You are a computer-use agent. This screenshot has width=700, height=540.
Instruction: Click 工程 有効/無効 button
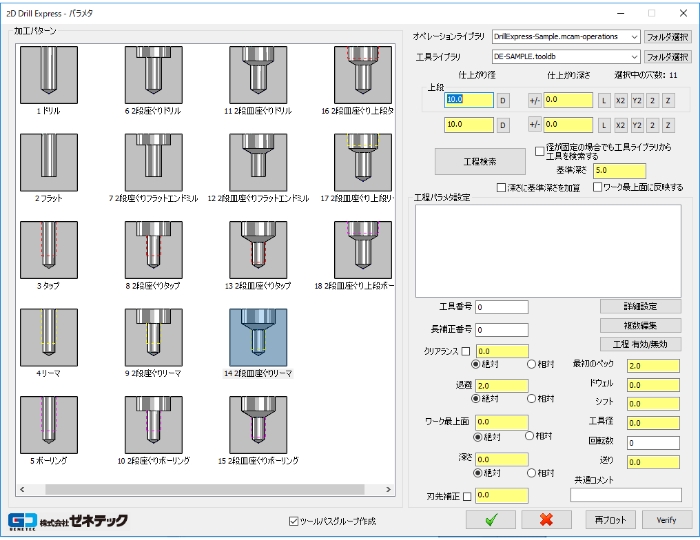(640, 344)
